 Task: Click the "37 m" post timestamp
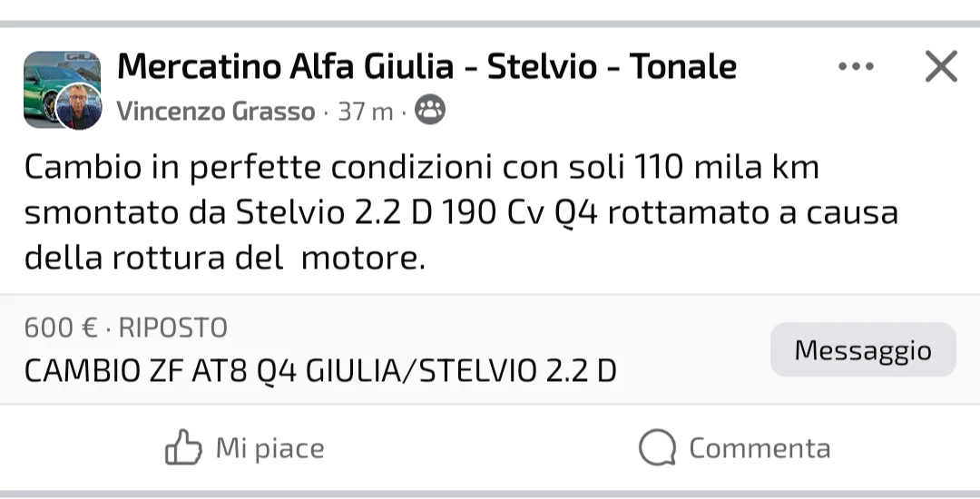pos(366,112)
